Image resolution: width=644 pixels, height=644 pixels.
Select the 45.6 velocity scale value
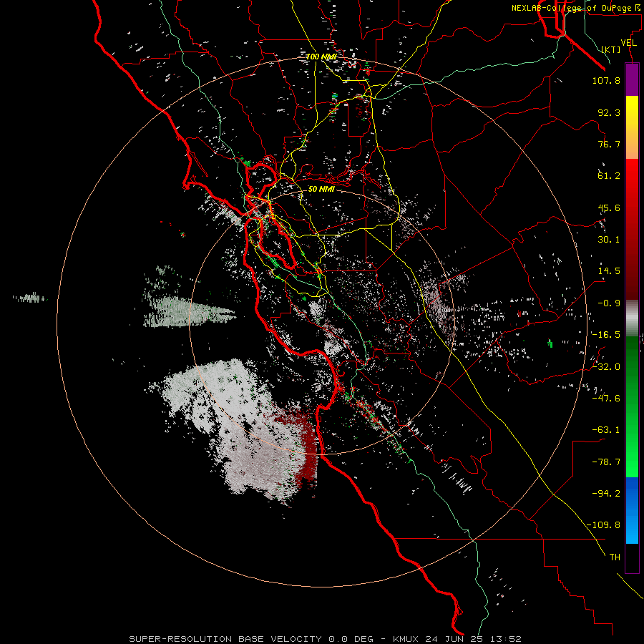(x=609, y=208)
